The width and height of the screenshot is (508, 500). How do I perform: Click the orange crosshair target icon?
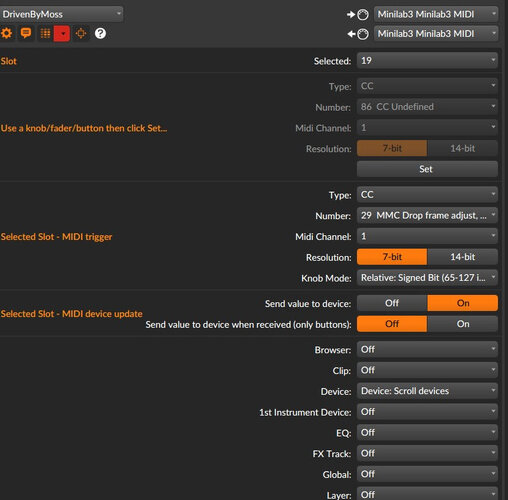pos(81,33)
